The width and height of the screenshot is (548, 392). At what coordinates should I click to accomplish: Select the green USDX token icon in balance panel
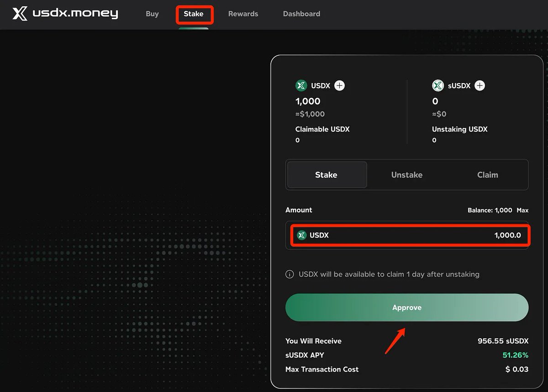point(301,85)
